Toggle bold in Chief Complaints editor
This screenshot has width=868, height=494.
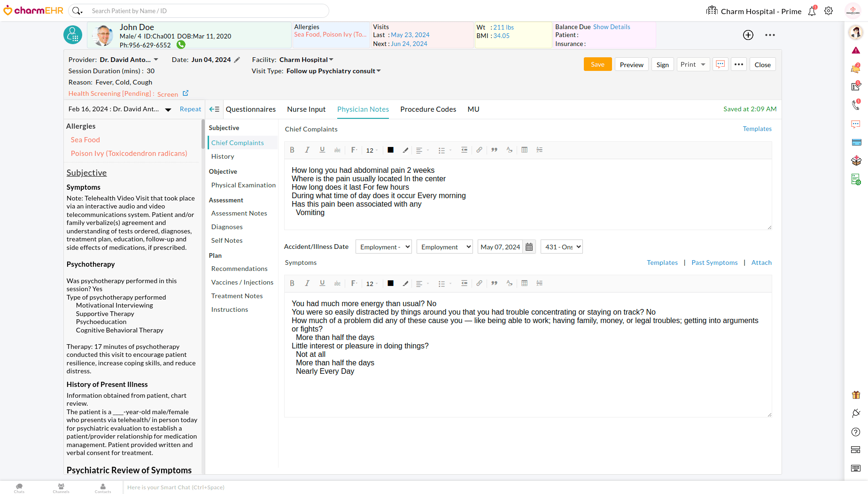292,150
